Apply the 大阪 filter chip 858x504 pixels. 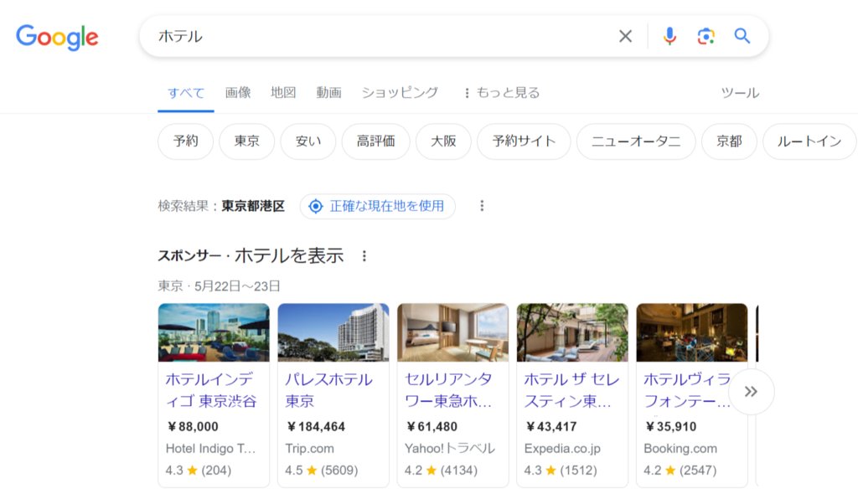(x=443, y=141)
